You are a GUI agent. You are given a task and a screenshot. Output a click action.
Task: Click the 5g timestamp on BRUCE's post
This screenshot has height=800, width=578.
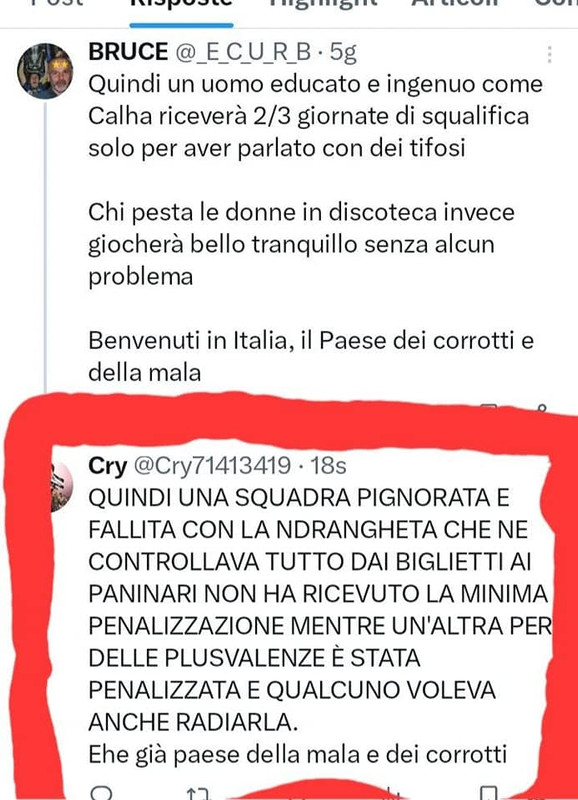point(343,53)
